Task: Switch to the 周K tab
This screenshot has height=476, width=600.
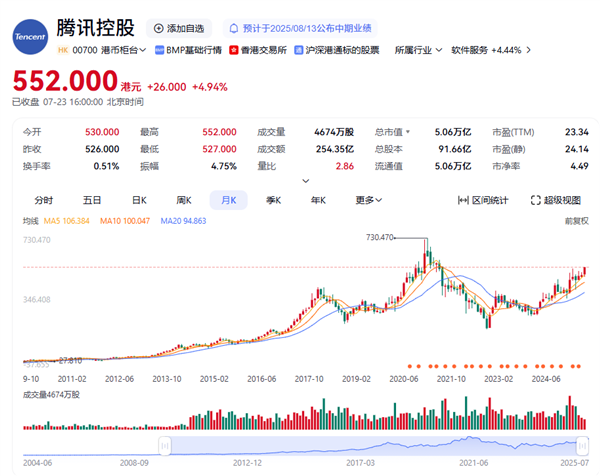Action: point(184,200)
